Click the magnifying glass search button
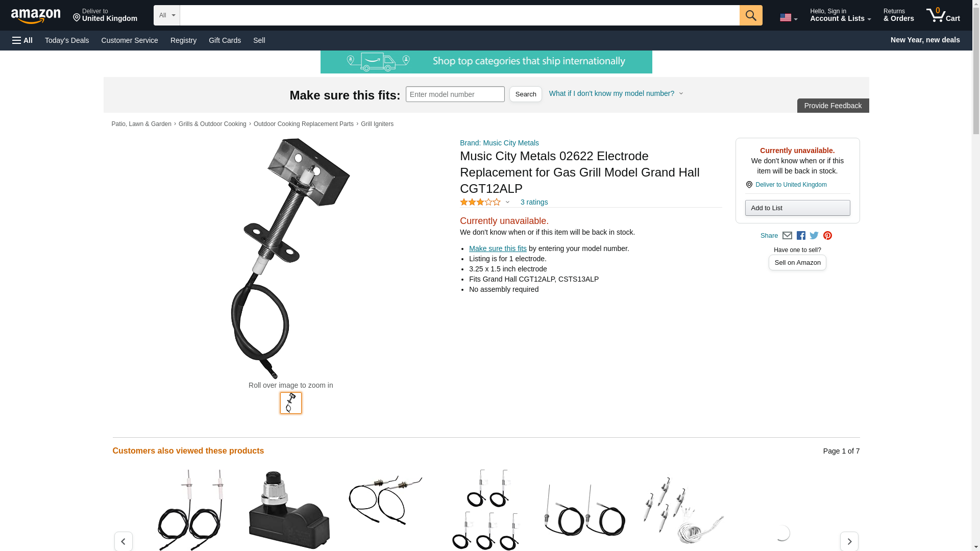Image resolution: width=980 pixels, height=551 pixels. click(x=751, y=15)
